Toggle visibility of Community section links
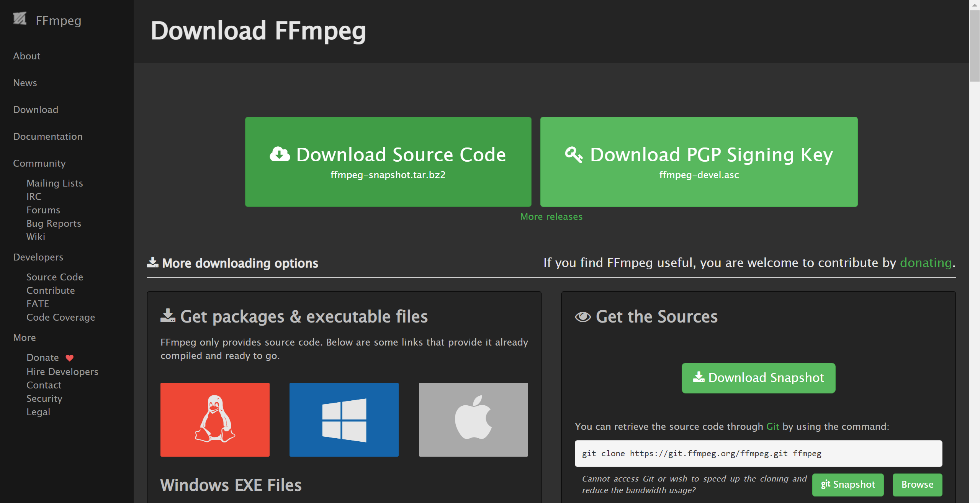 [x=38, y=163]
